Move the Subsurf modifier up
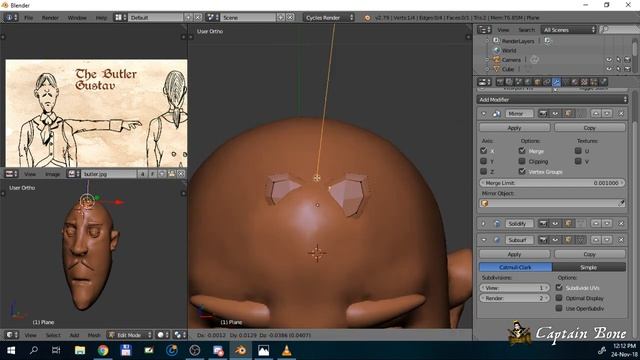Viewport: 640px width, 360px height. click(596, 240)
